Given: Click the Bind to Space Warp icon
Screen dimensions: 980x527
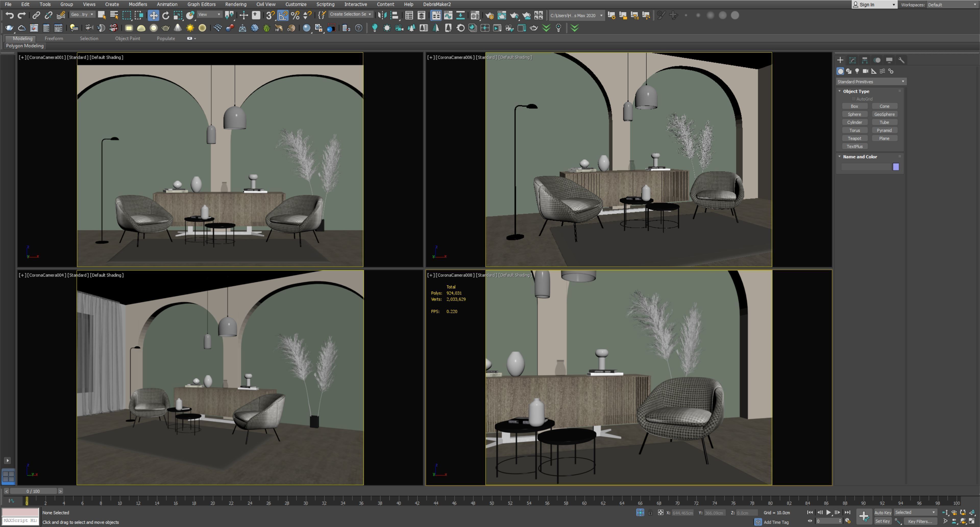Looking at the screenshot, I should pyautogui.click(x=61, y=15).
